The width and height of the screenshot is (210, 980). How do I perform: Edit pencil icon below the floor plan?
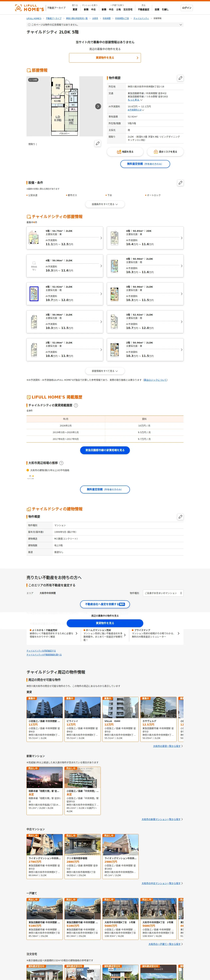pyautogui.click(x=98, y=143)
